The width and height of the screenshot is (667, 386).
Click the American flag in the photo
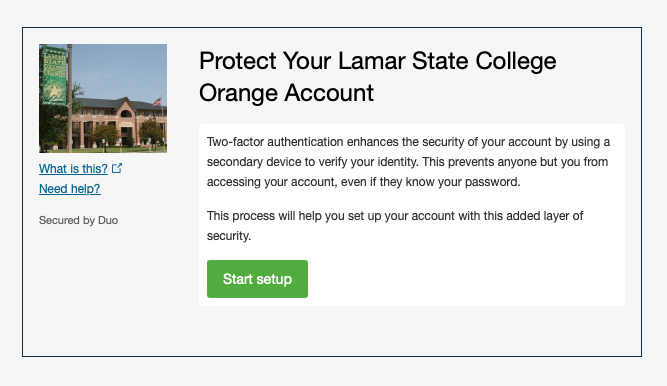[157, 101]
